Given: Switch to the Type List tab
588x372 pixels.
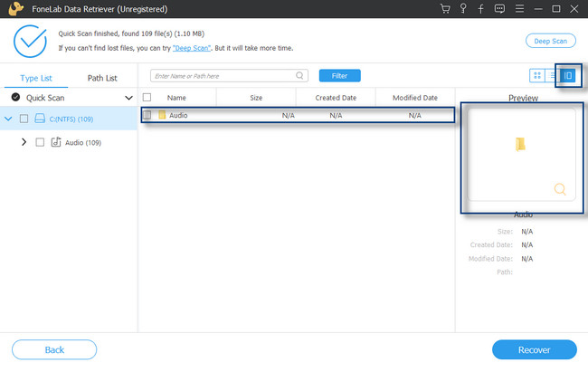Looking at the screenshot, I should pyautogui.click(x=36, y=78).
